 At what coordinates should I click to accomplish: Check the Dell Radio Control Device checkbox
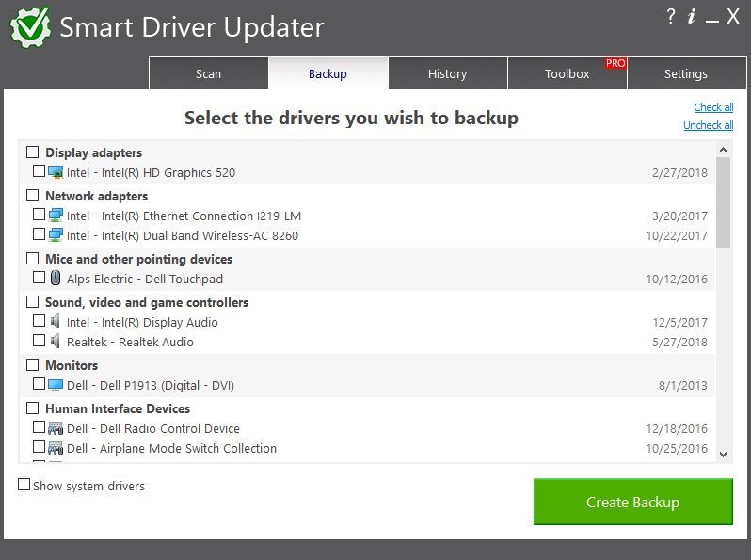click(39, 427)
